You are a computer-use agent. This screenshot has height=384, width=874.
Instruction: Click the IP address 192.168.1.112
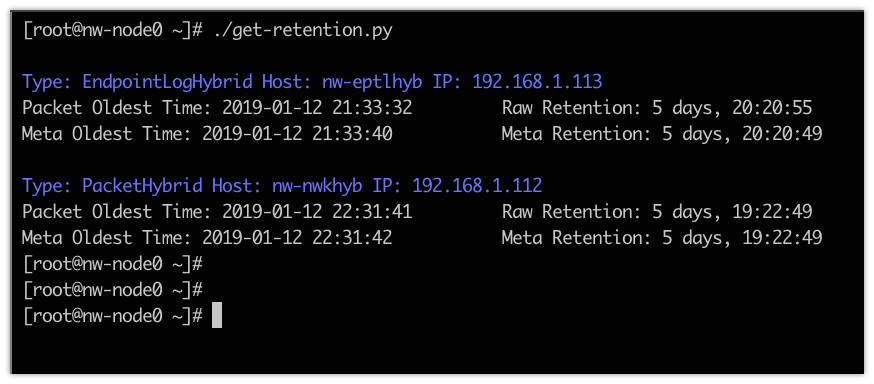tap(477, 186)
